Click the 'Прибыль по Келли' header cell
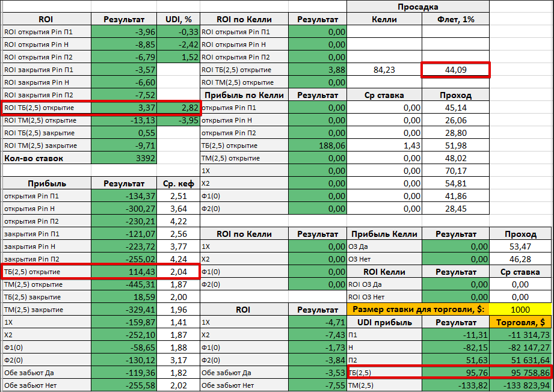This screenshot has width=554, height=392. click(x=244, y=95)
